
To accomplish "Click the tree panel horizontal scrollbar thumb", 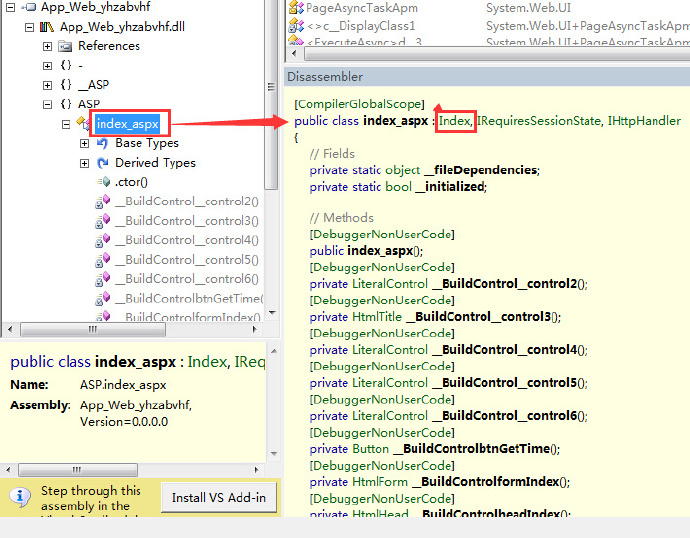I will tap(93, 329).
